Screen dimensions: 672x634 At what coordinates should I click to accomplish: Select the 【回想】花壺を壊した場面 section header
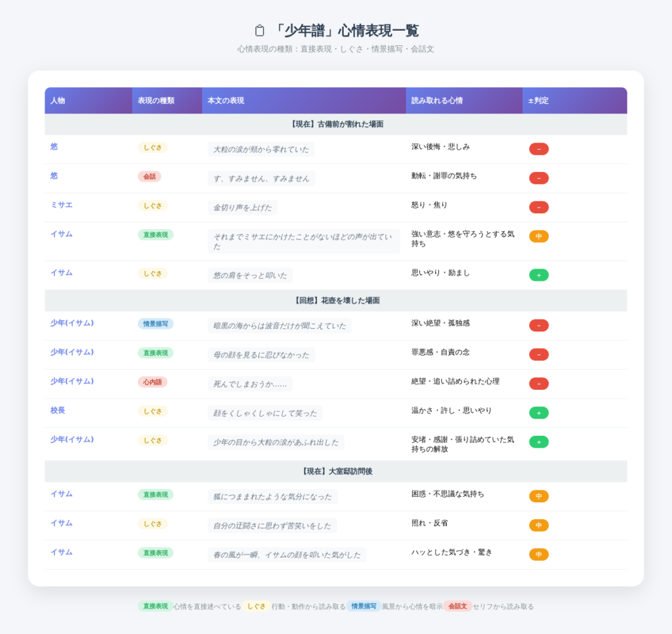pos(336,301)
